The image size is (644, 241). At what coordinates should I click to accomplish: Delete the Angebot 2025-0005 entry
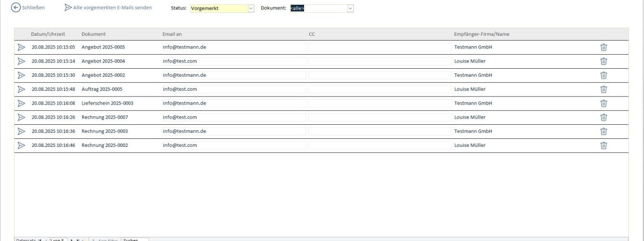603,47
